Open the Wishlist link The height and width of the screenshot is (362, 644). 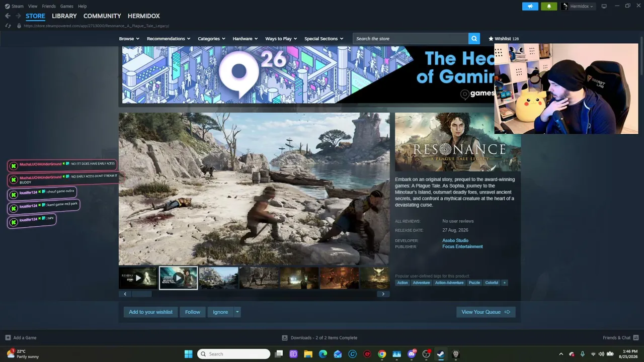pos(504,39)
